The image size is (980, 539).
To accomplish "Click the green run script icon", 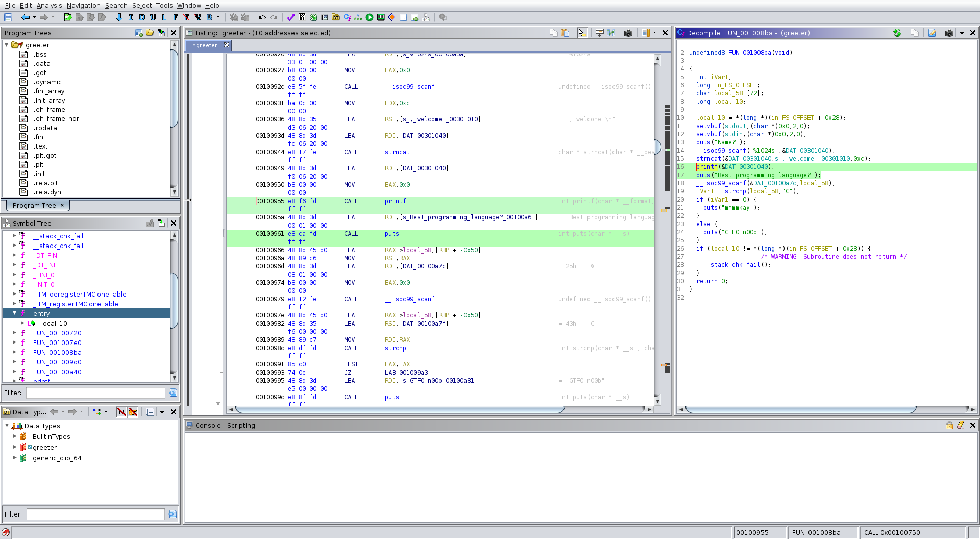I will pos(370,17).
